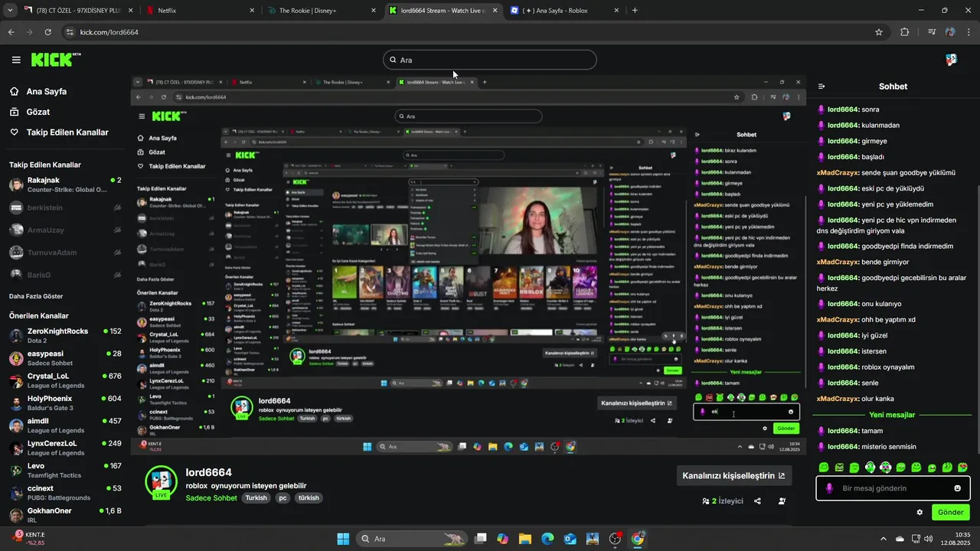Open a new browser tab
This screenshot has height=551, width=980.
click(635, 11)
